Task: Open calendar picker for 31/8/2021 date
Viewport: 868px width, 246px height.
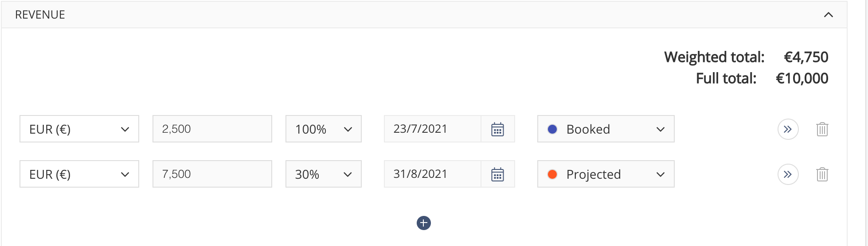Action: click(498, 174)
